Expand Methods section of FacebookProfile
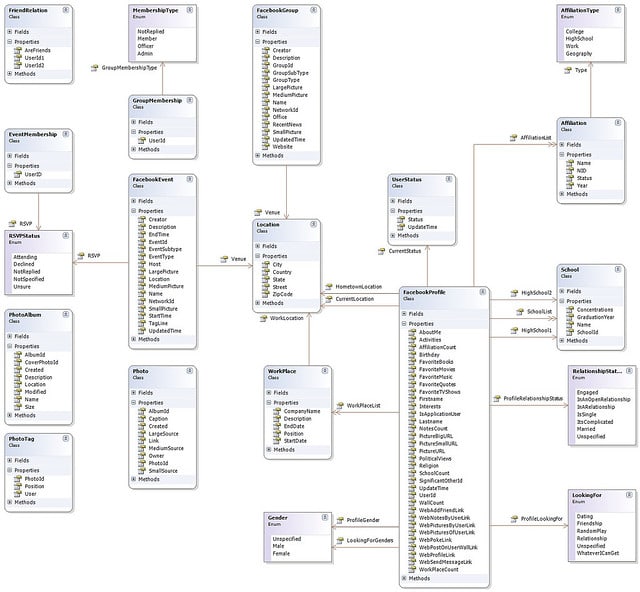 point(404,579)
